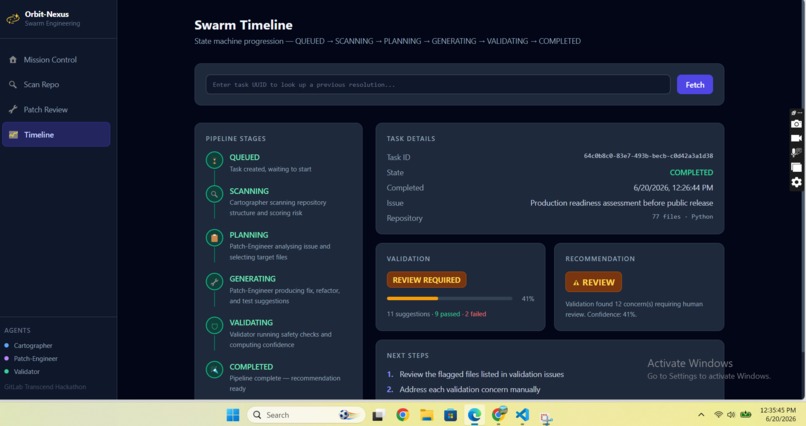806x426 pixels.
Task: Click the red 2 failed count
Action: pos(475,314)
